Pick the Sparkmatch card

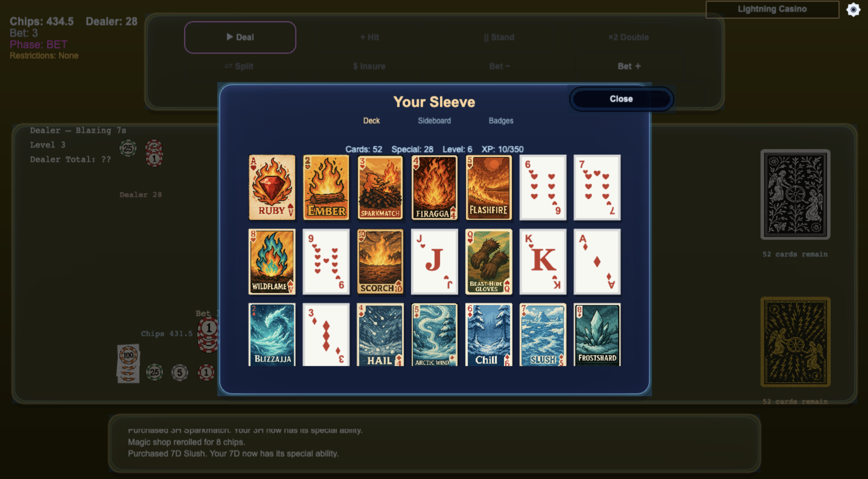pos(380,188)
